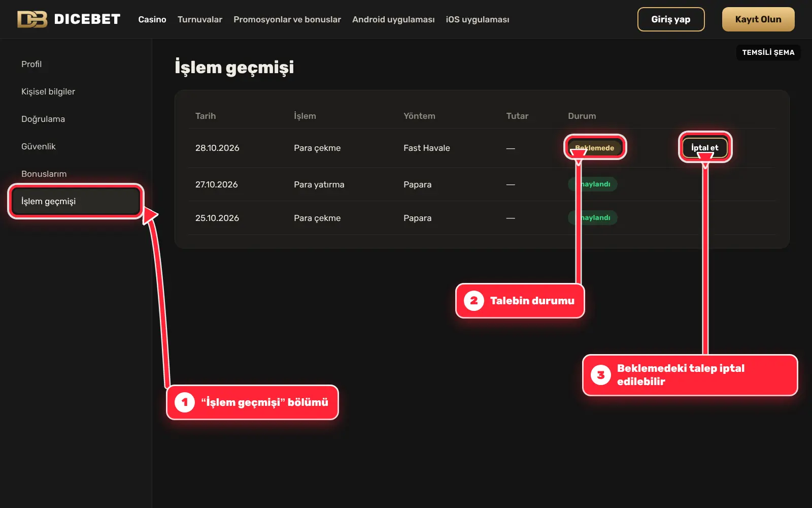Go to Güvenlik sidebar section

tap(39, 146)
